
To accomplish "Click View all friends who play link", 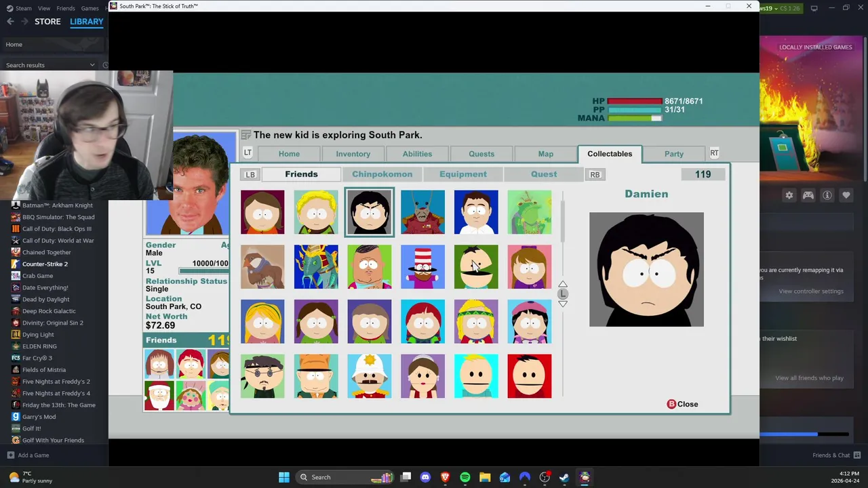I will [x=809, y=378].
